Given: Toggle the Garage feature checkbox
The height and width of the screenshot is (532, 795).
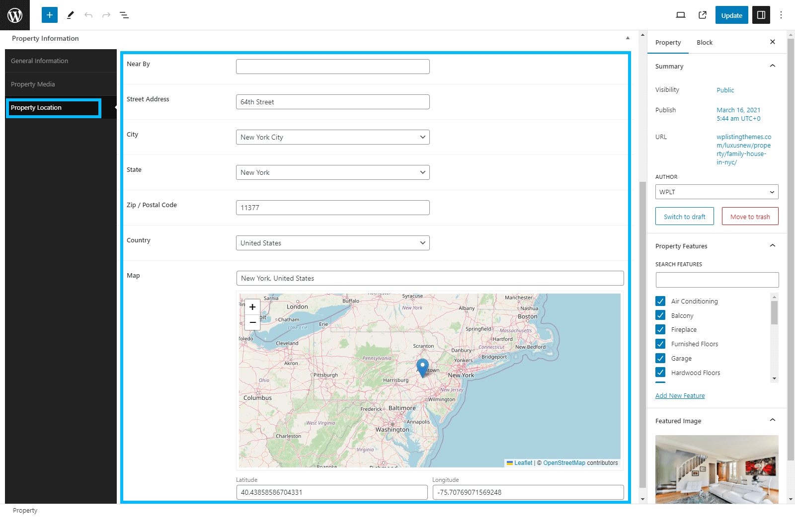Looking at the screenshot, I should 660,358.
